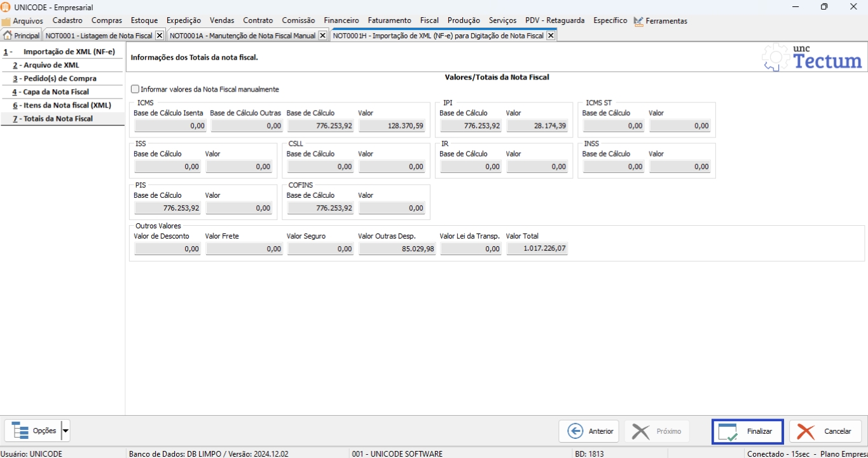Open the Financeiro menu
Screen dimensions: 868x458
(341, 21)
